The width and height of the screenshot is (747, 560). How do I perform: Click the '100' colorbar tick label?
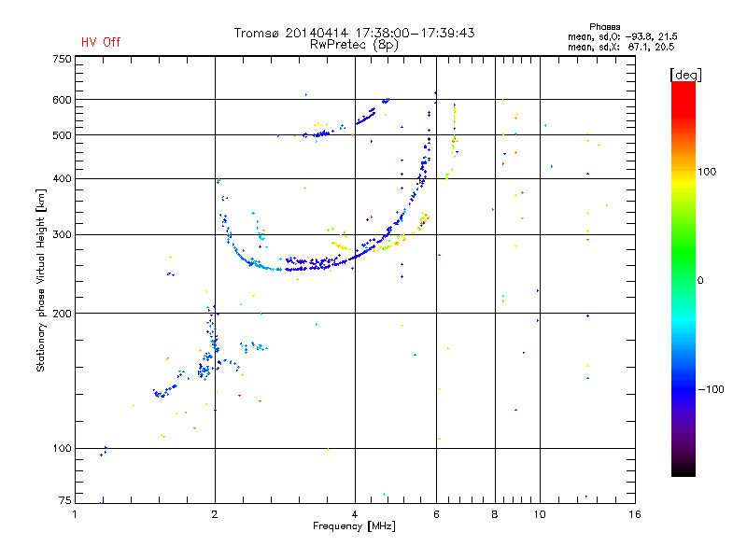[x=707, y=172]
